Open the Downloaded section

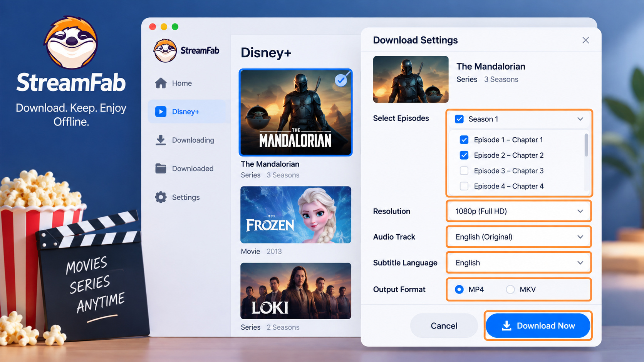187,168
